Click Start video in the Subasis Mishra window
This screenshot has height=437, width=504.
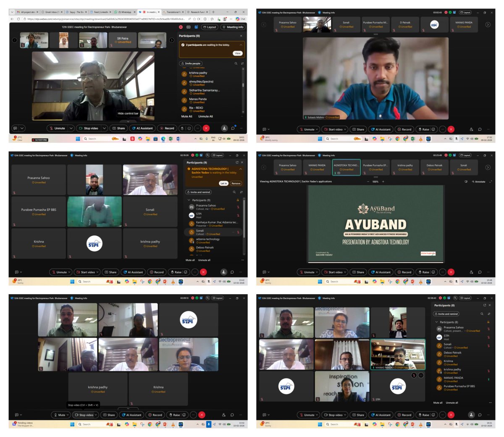[x=334, y=129]
